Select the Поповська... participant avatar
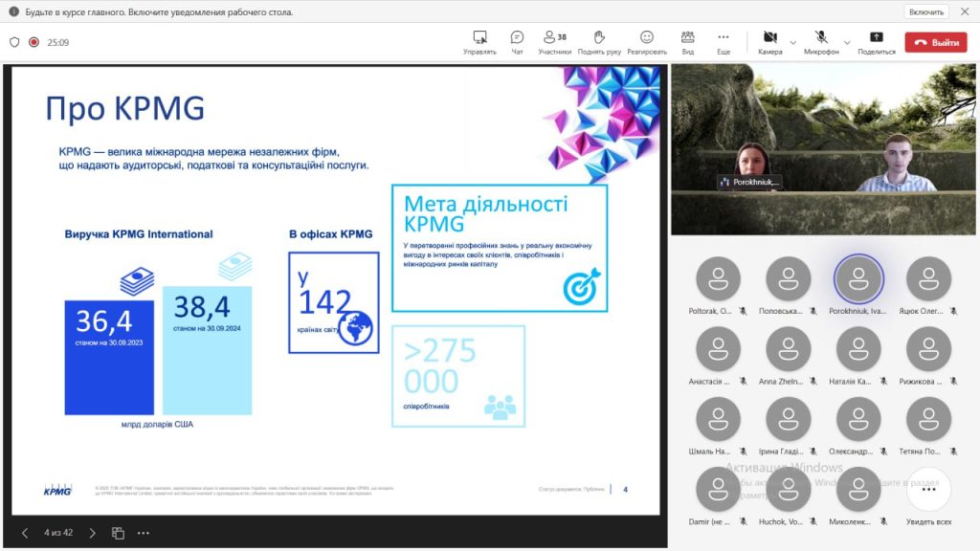Image resolution: width=980 pixels, height=551 pixels. click(789, 278)
